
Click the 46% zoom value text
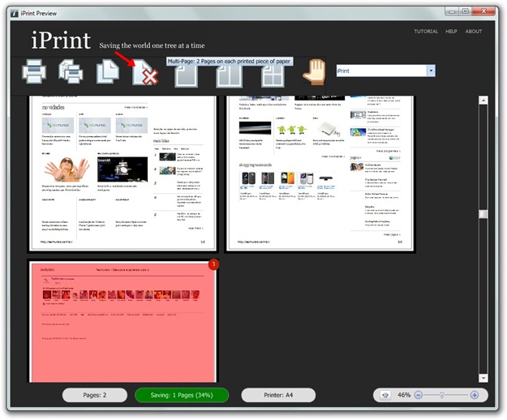point(404,395)
